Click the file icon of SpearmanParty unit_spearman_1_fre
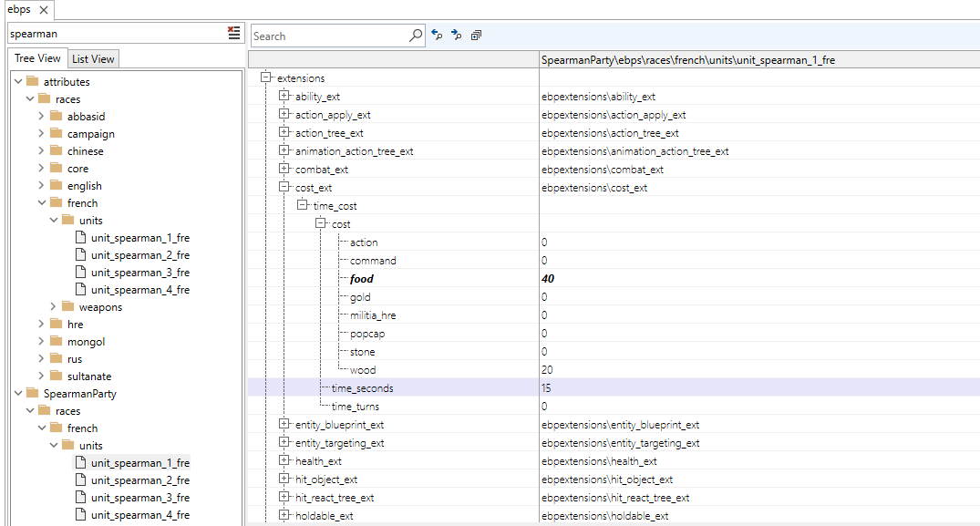 coord(80,462)
